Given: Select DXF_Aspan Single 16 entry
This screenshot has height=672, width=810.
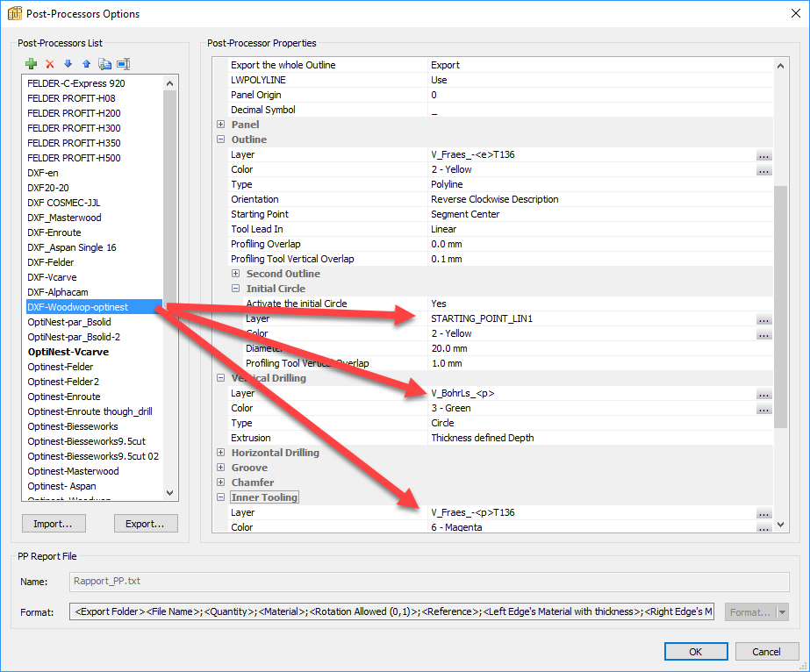Looking at the screenshot, I should [x=72, y=247].
